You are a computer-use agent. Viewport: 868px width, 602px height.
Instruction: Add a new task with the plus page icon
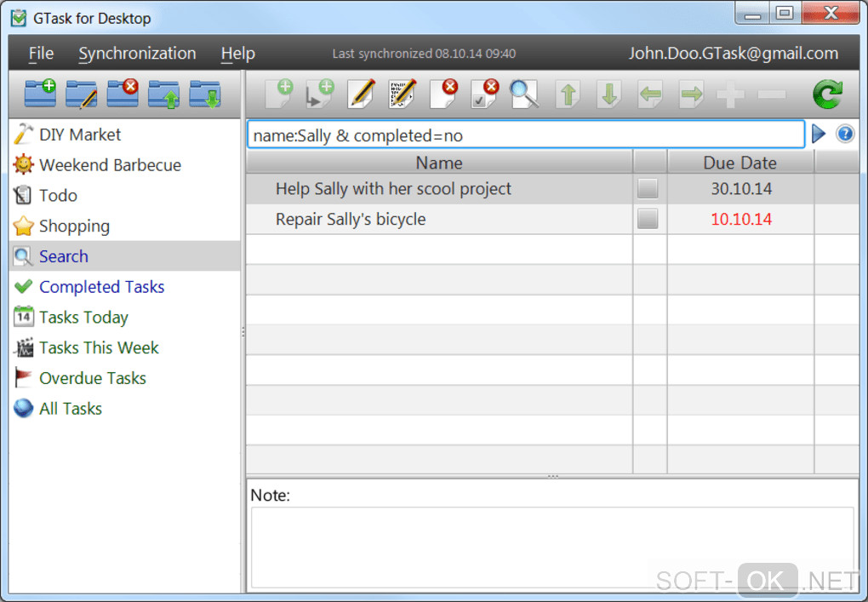[279, 94]
